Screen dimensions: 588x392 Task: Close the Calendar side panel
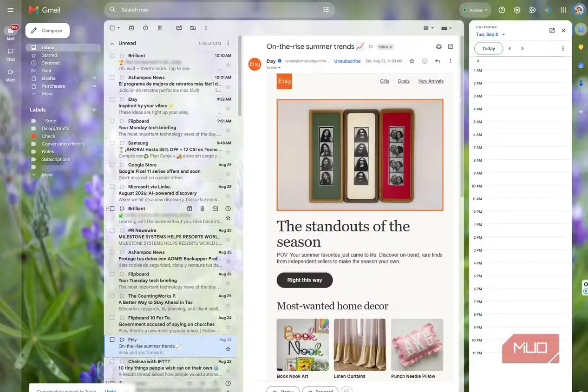click(563, 31)
